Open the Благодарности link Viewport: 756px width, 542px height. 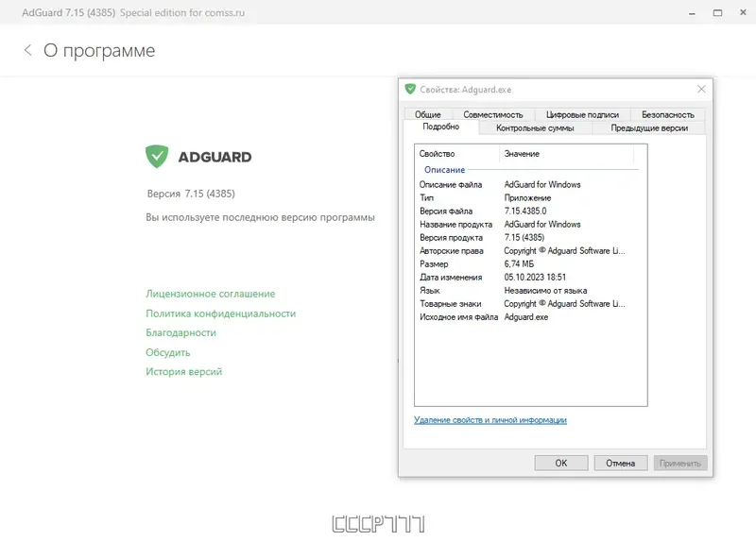click(x=180, y=333)
